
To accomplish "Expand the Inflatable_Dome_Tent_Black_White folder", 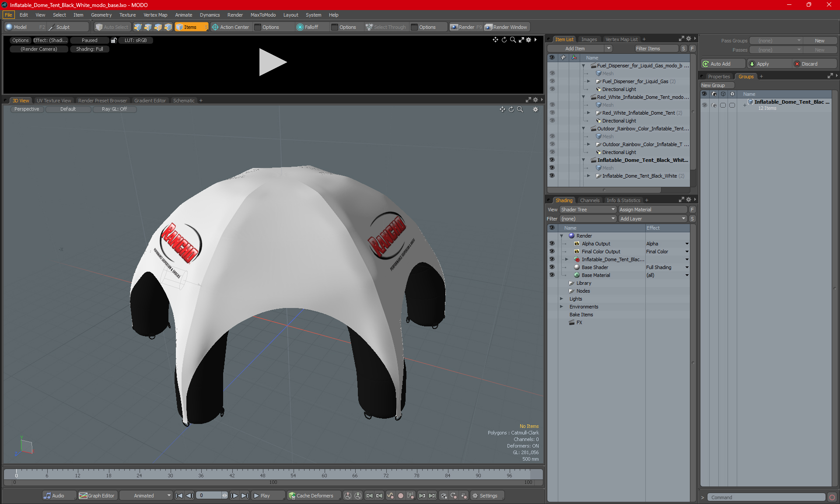I will pyautogui.click(x=588, y=176).
